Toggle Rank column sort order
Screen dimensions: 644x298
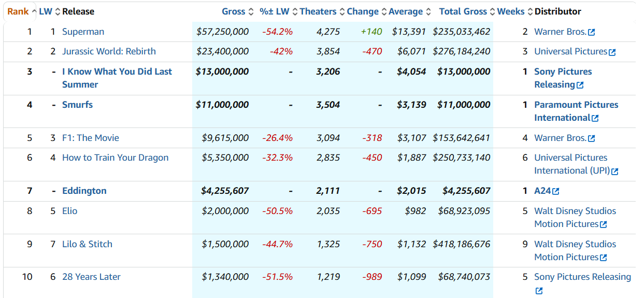[x=18, y=11]
